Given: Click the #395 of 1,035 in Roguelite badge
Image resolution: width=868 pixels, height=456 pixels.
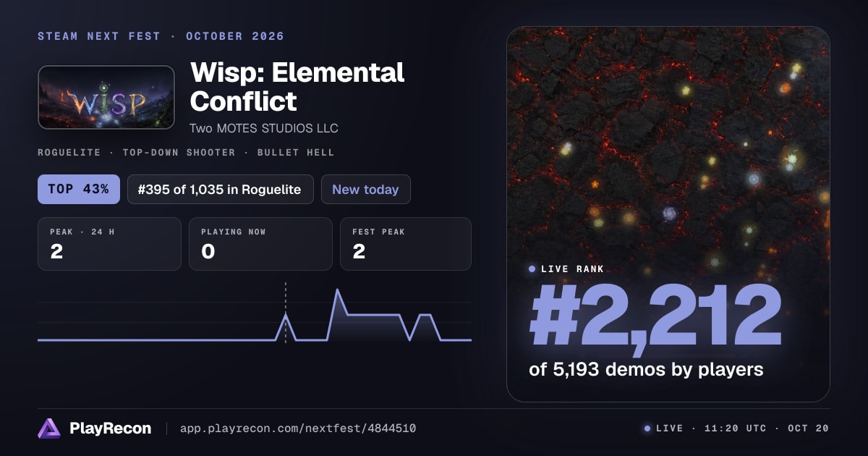Looking at the screenshot, I should click(x=220, y=190).
